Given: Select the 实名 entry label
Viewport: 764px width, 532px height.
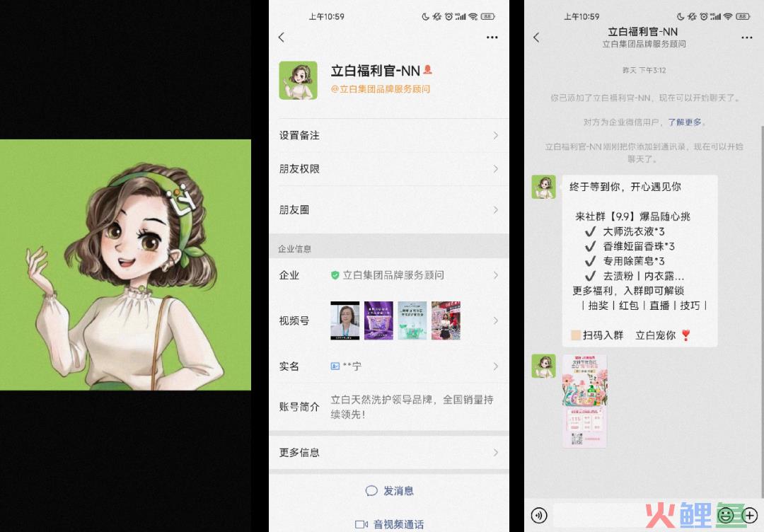Looking at the screenshot, I should coord(289,366).
